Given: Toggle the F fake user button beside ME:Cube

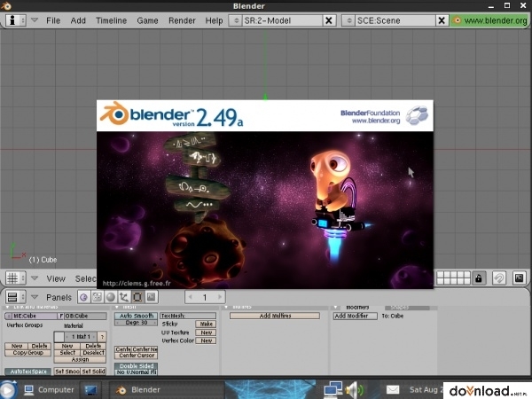Looking at the screenshot, I should click(x=60, y=316).
